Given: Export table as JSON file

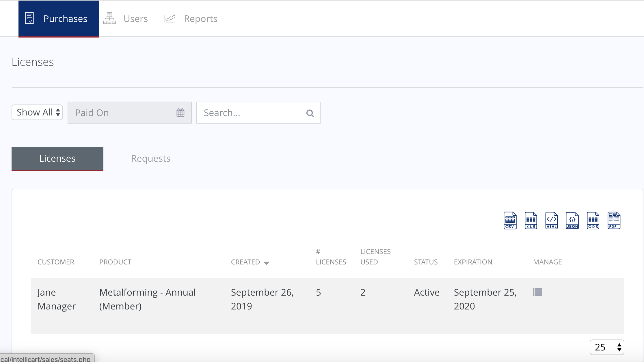Looking at the screenshot, I should pos(572,221).
